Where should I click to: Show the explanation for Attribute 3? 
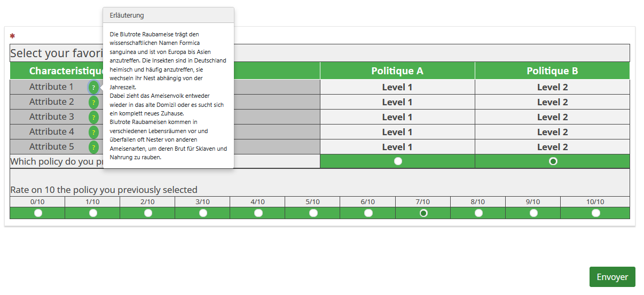[93, 117]
